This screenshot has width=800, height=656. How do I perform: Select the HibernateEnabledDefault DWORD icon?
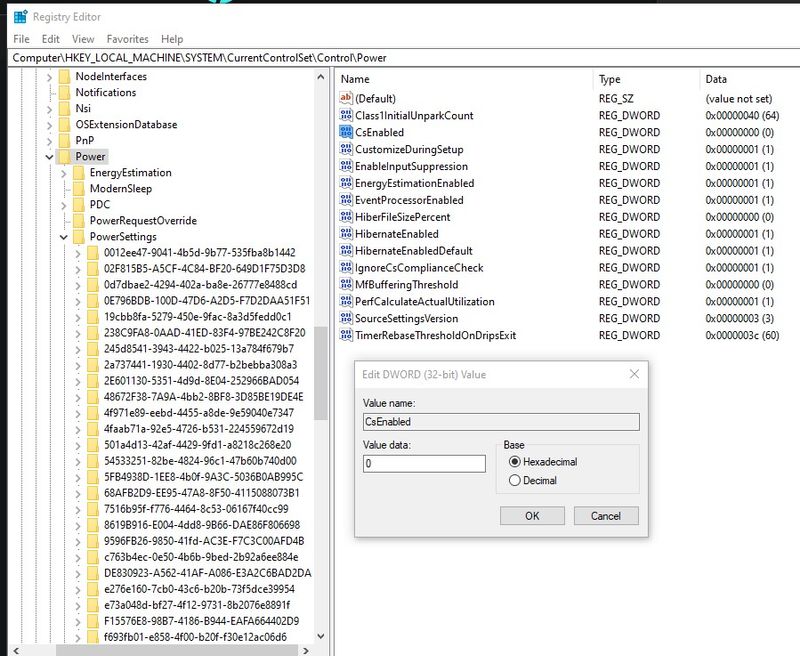click(x=346, y=250)
